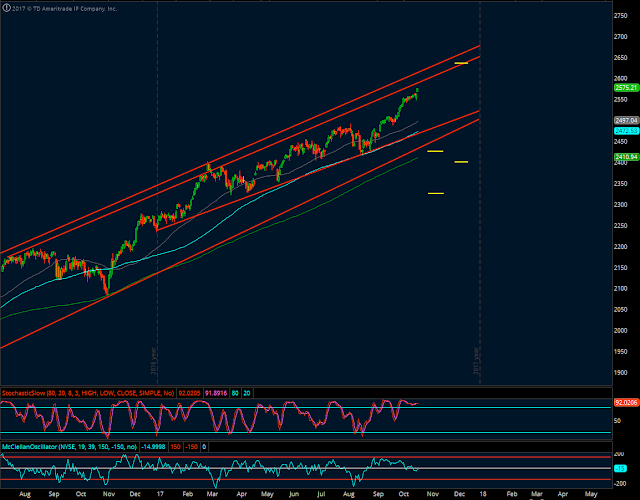Click the 2700 price axis label
Viewport: 640px width, 500px height.
point(620,37)
